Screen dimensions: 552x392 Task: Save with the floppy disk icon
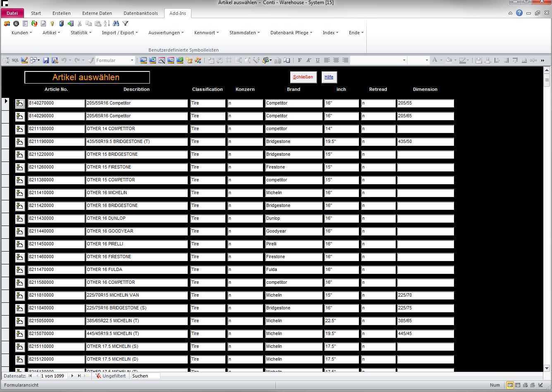click(46, 60)
